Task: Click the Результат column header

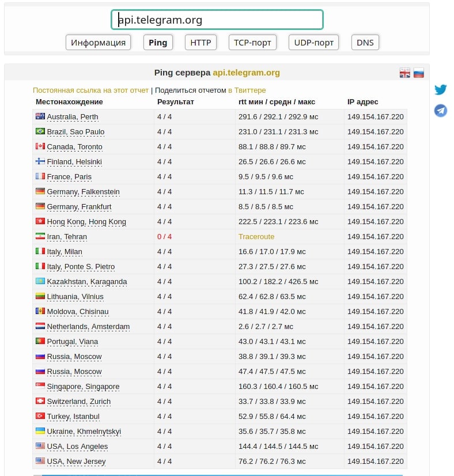Action: (175, 101)
